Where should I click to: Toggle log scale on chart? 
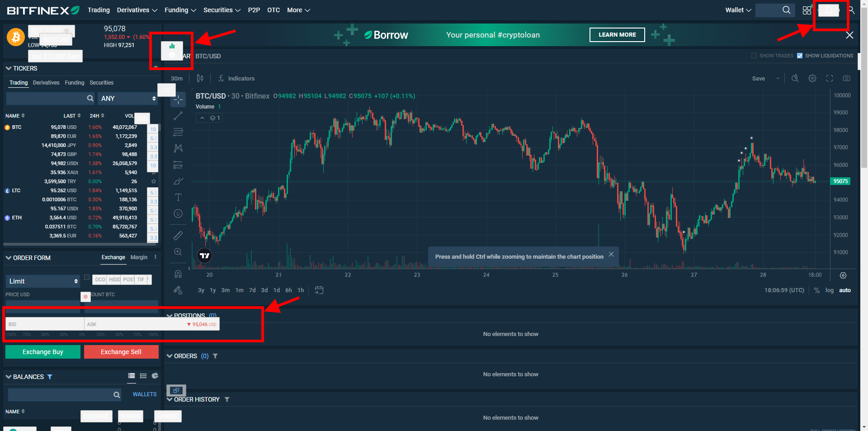click(830, 290)
